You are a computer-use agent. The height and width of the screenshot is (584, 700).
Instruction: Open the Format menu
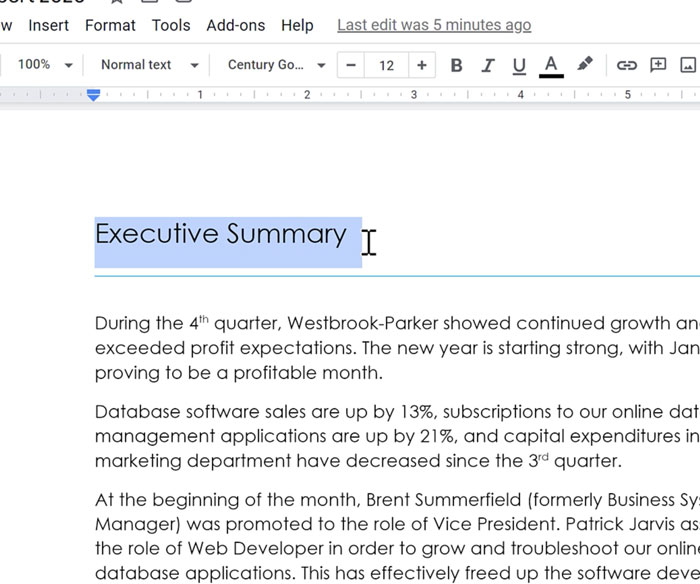point(110,25)
